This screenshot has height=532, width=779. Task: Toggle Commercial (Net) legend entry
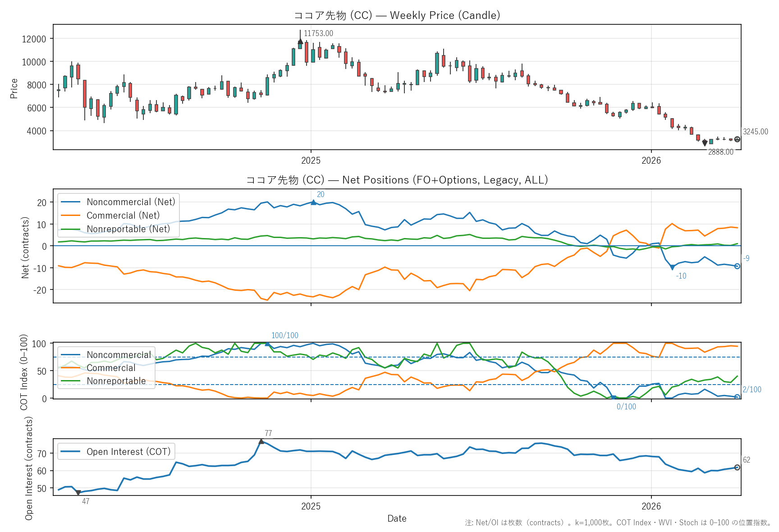pyautogui.click(x=123, y=216)
